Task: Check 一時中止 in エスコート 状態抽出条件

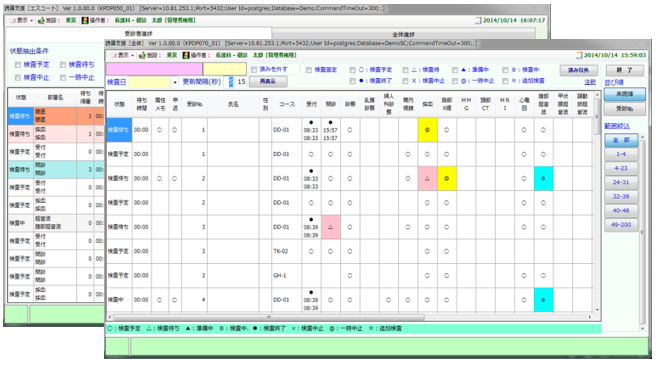Action: pyautogui.click(x=63, y=78)
